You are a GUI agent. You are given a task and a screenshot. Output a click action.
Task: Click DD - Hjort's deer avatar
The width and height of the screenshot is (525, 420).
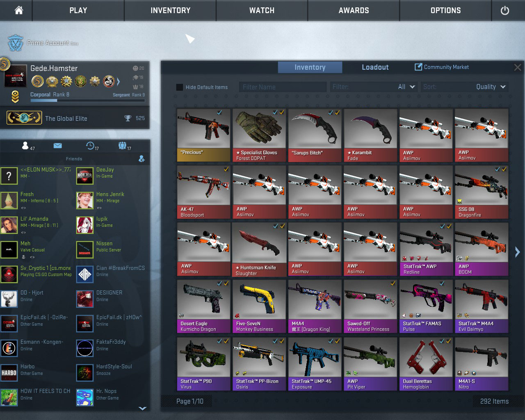[x=9, y=299]
